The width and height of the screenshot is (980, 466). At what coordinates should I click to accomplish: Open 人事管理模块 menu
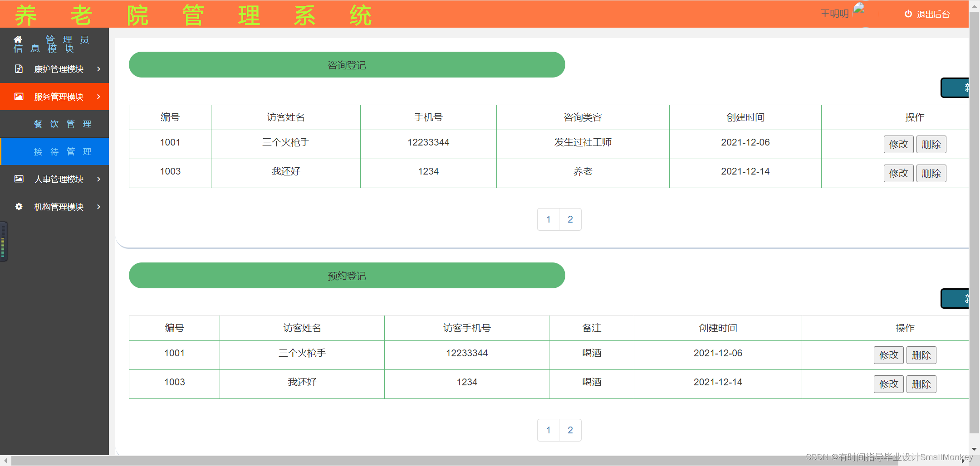click(54, 179)
